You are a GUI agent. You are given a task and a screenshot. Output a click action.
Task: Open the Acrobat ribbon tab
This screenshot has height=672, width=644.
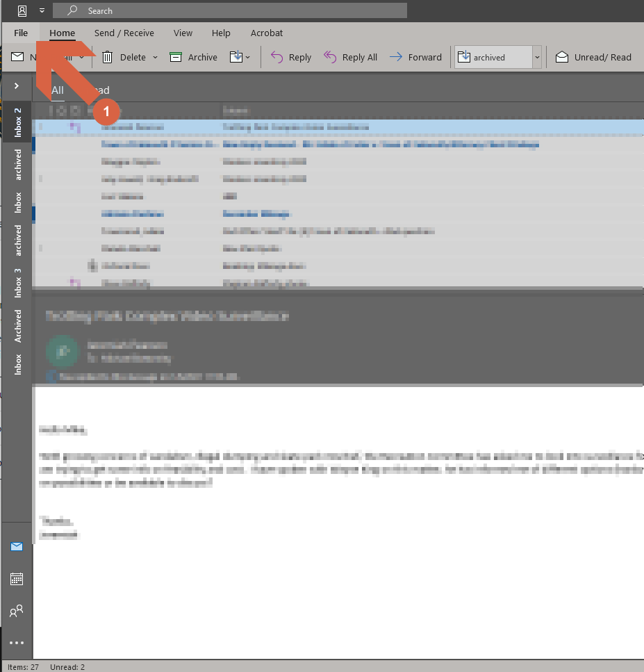(x=267, y=33)
